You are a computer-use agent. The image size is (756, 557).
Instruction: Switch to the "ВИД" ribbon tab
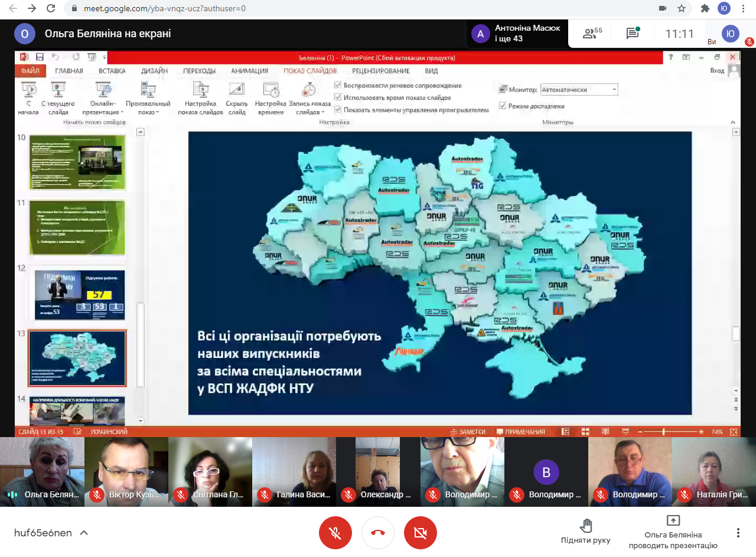point(431,71)
